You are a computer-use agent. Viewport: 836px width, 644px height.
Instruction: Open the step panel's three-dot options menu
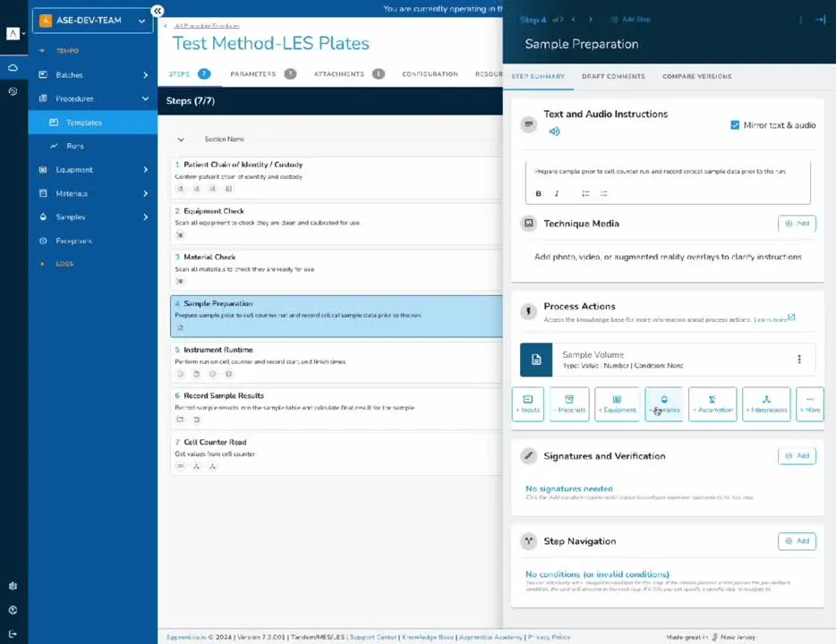pyautogui.click(x=800, y=20)
